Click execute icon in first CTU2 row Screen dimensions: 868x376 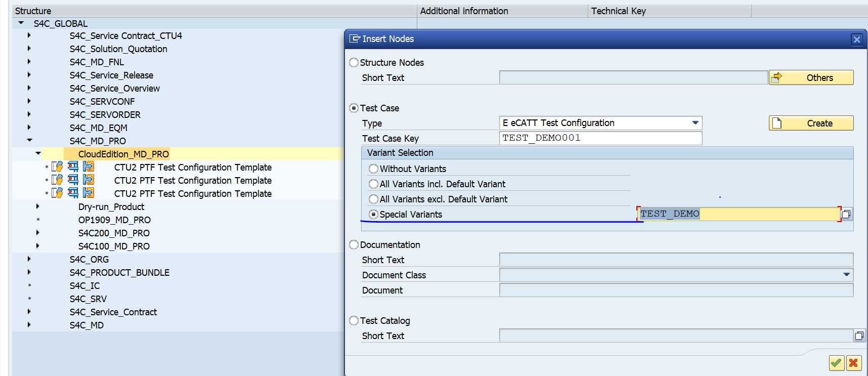73,166
